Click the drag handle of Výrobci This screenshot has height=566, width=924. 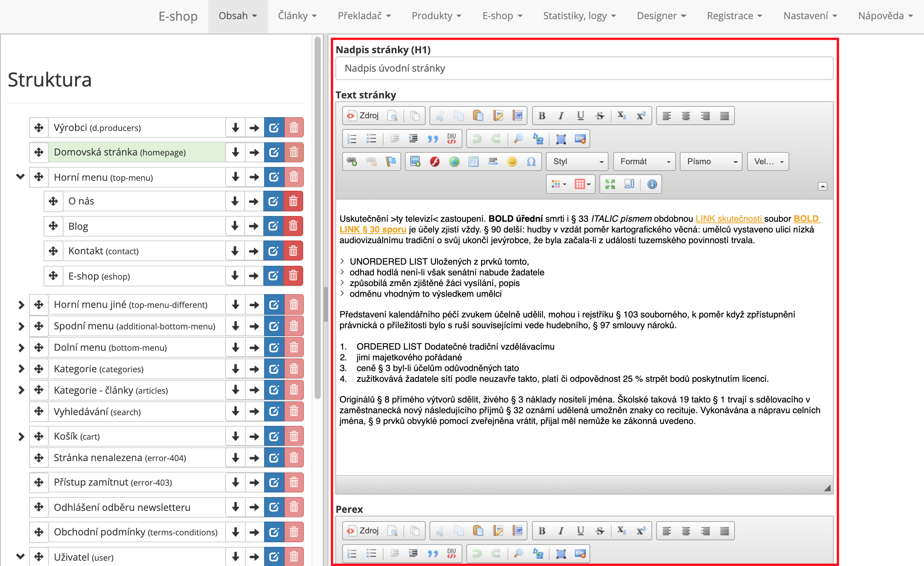point(39,128)
